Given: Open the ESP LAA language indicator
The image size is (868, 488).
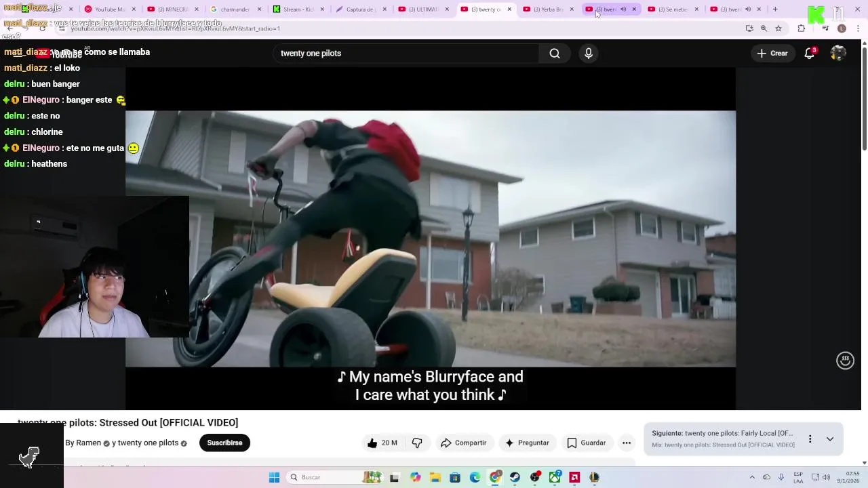Looking at the screenshot, I should click(798, 477).
